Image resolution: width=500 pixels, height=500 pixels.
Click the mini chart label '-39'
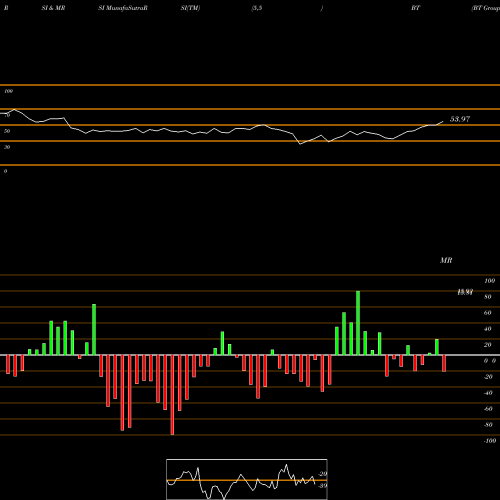click(322, 486)
